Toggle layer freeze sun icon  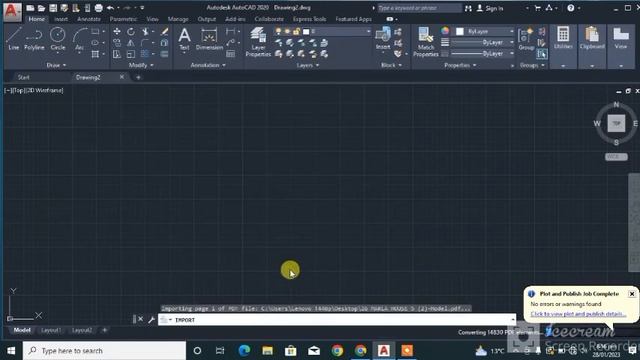[287, 31]
